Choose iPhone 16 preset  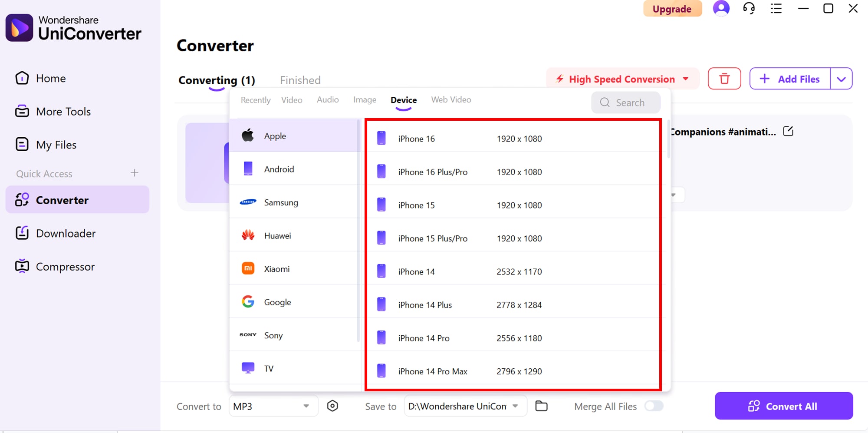tap(513, 139)
